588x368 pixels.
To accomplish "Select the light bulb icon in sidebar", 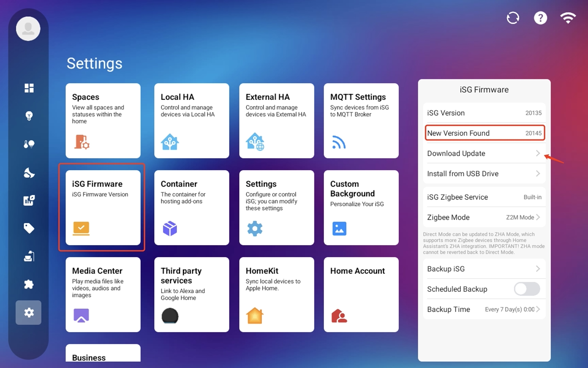I will pyautogui.click(x=29, y=116).
